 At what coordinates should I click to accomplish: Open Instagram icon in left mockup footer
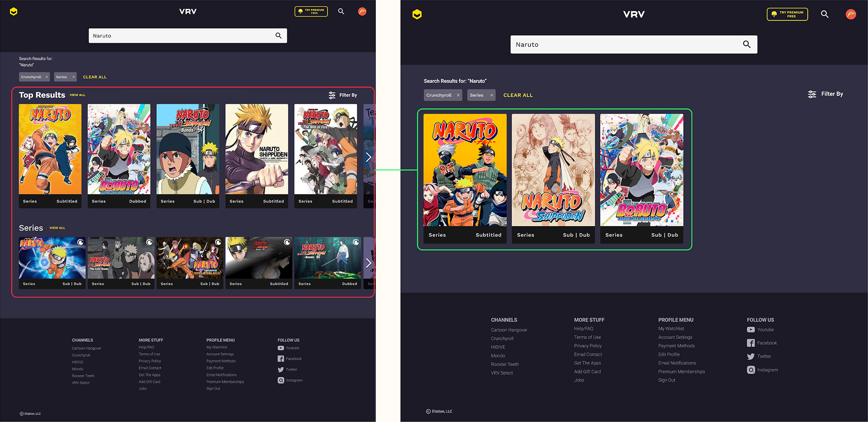(281, 380)
